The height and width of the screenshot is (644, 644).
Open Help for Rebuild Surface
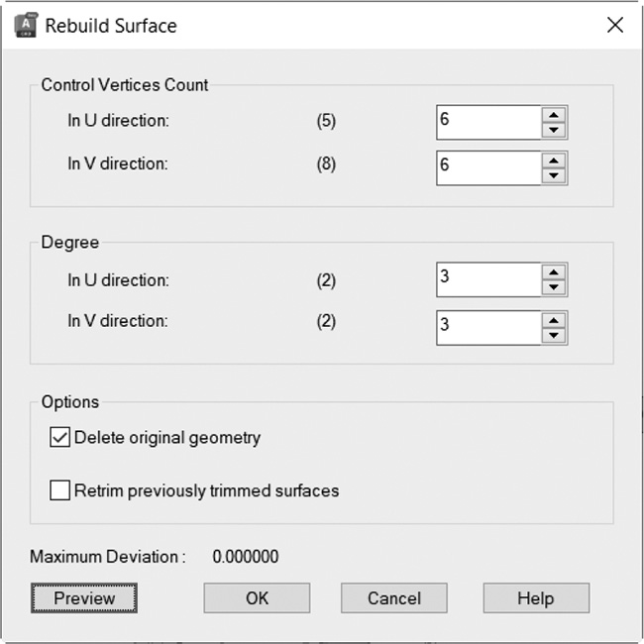tap(536, 598)
